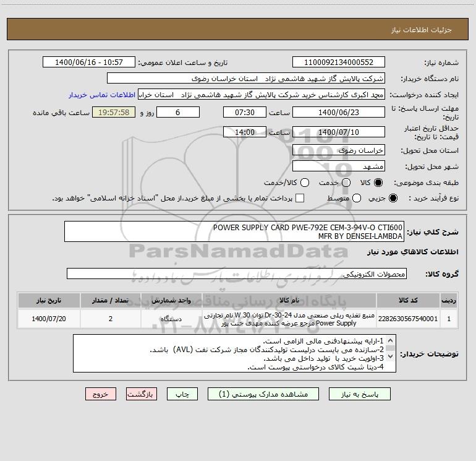Click the تعداد / مقدار column header
Viewport: 476px width, 461px height.
click(111, 300)
